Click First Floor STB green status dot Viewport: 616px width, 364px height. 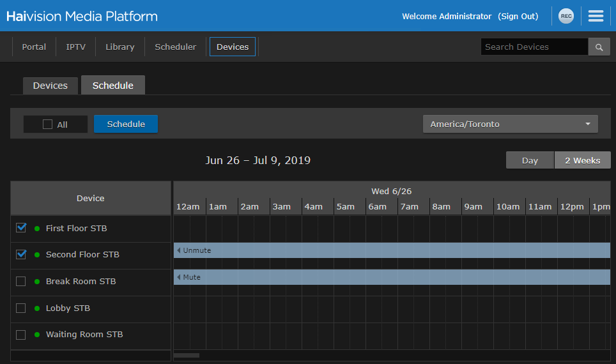point(37,229)
